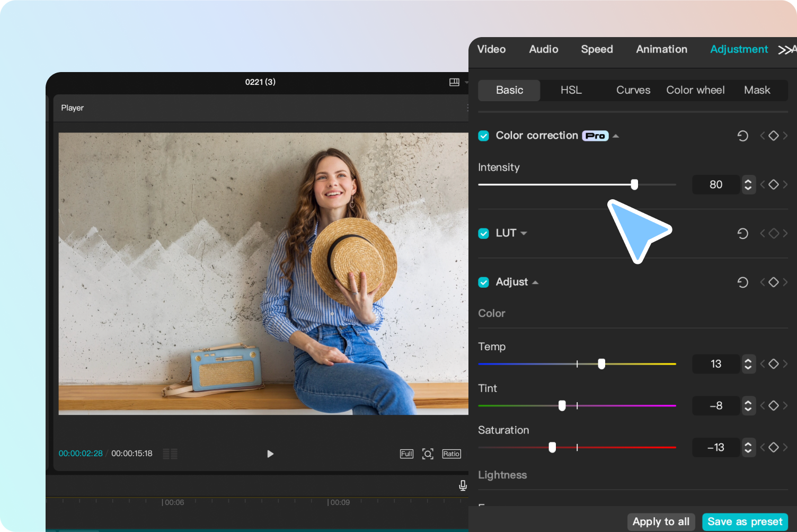This screenshot has height=532, width=797.
Task: Open the voiceover microphone tool on the timeline
Action: (x=462, y=485)
